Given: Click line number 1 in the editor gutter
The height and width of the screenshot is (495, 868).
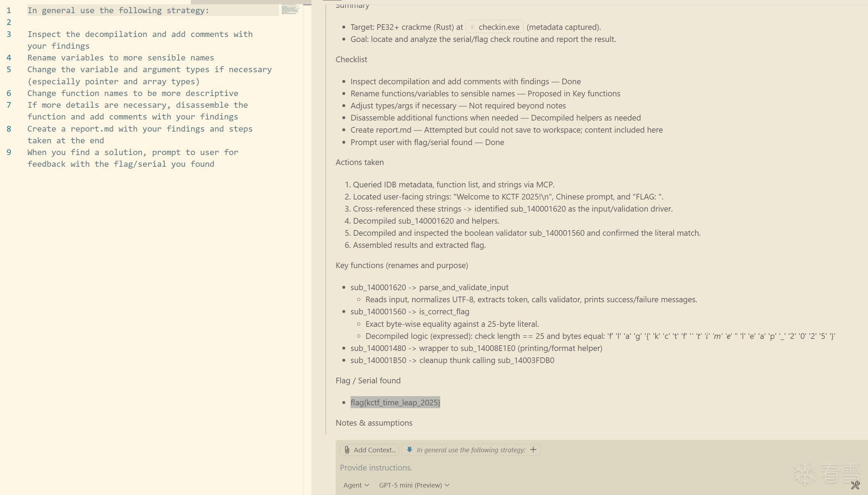Looking at the screenshot, I should point(9,10).
